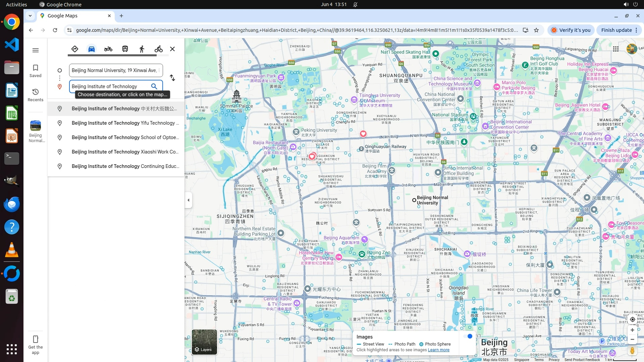Open the Chrome tab search dropdown

(30, 16)
